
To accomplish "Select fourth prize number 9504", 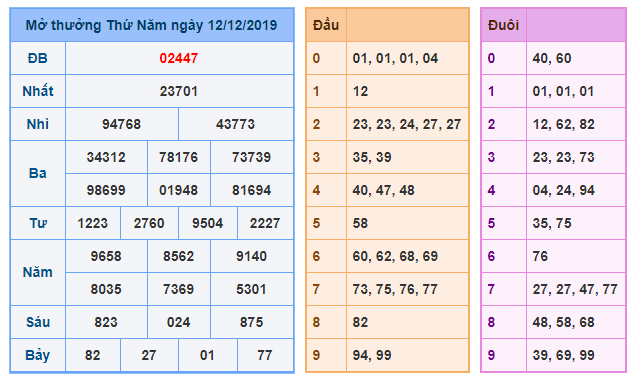I will point(208,223).
